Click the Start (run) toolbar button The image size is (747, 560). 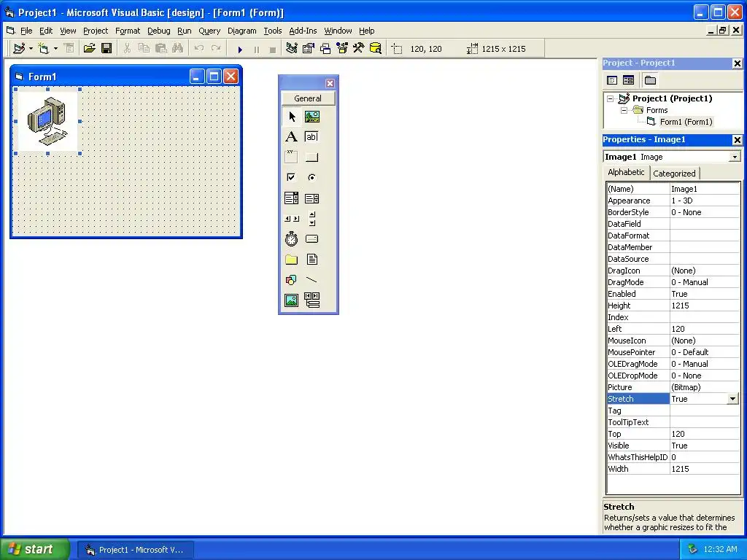tap(240, 49)
